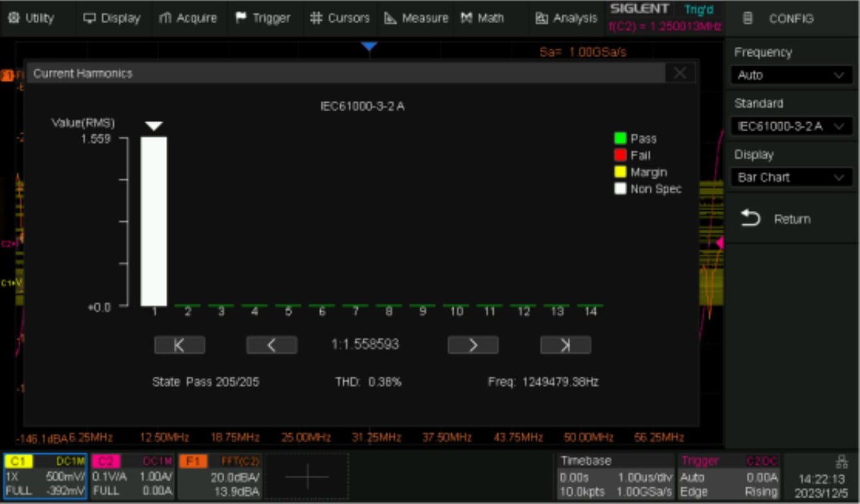Click the red Fail legend swatch

point(620,155)
